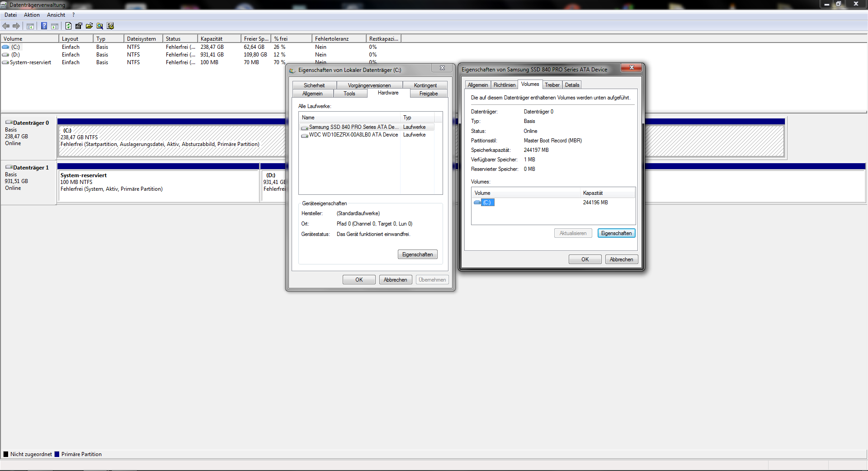Select the Hardware tab
868x471 pixels.
click(x=388, y=93)
